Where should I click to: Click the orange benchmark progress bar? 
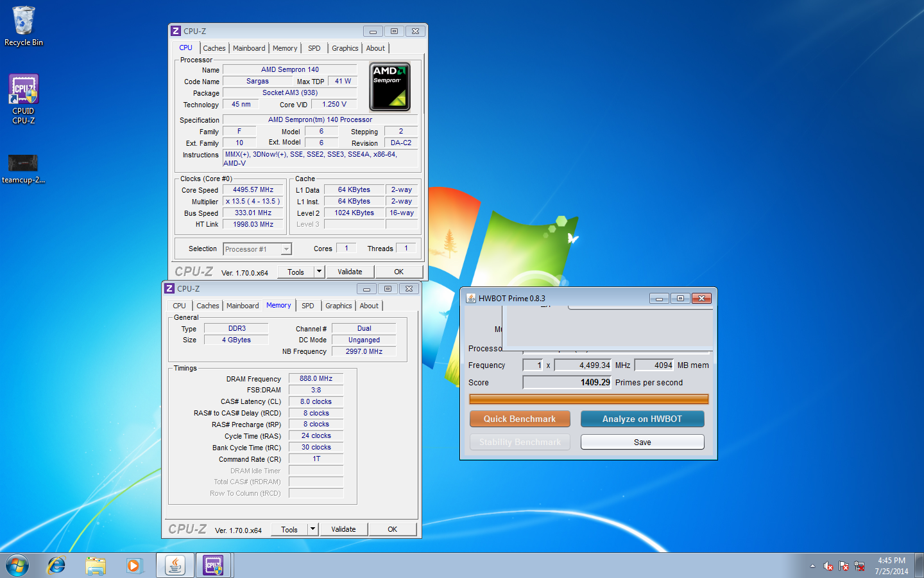point(588,399)
